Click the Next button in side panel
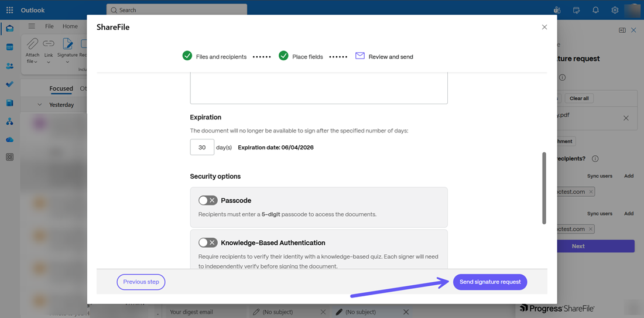644x318 pixels. (x=578, y=246)
